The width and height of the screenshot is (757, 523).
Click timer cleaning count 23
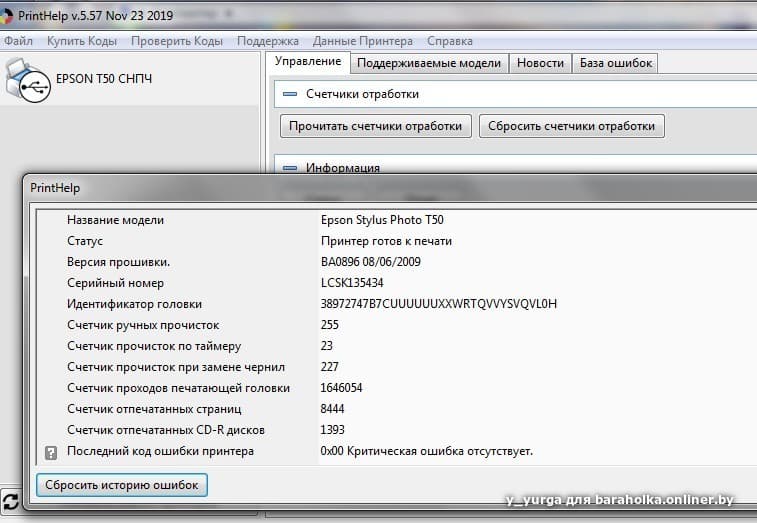point(327,346)
